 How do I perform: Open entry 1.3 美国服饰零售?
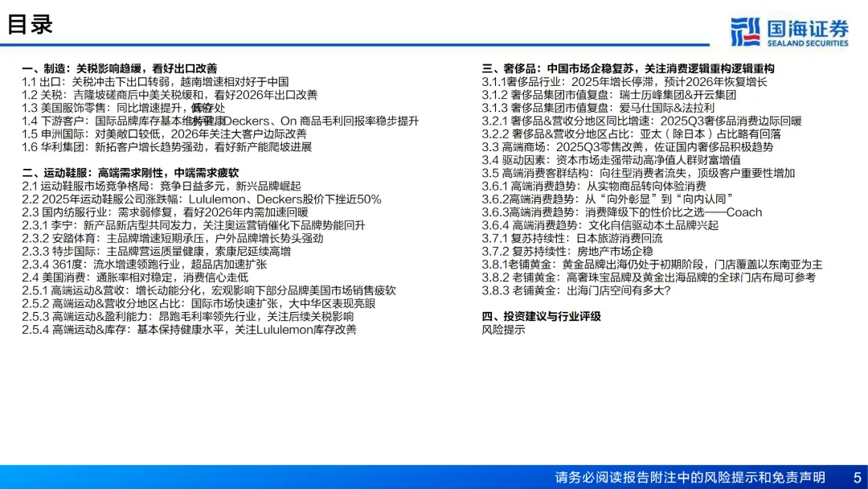click(124, 108)
